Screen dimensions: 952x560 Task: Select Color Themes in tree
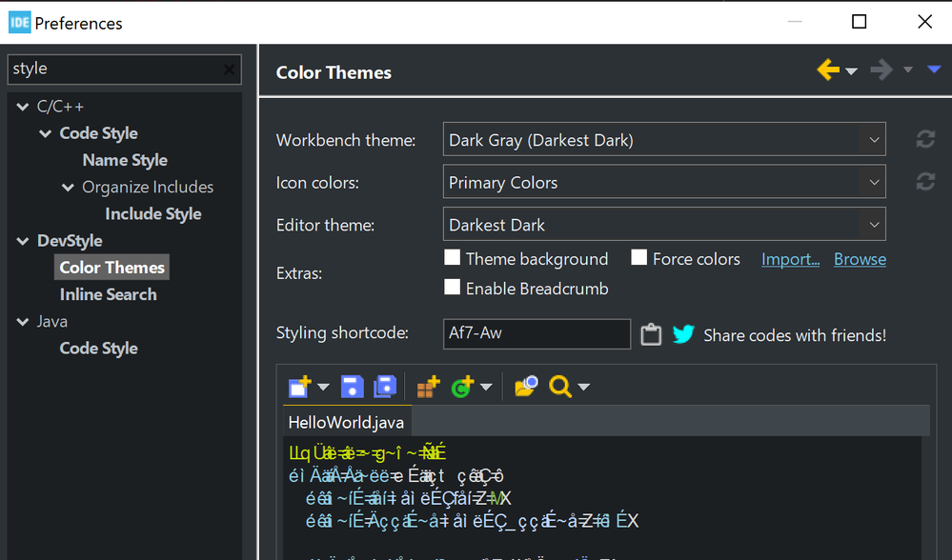111,268
